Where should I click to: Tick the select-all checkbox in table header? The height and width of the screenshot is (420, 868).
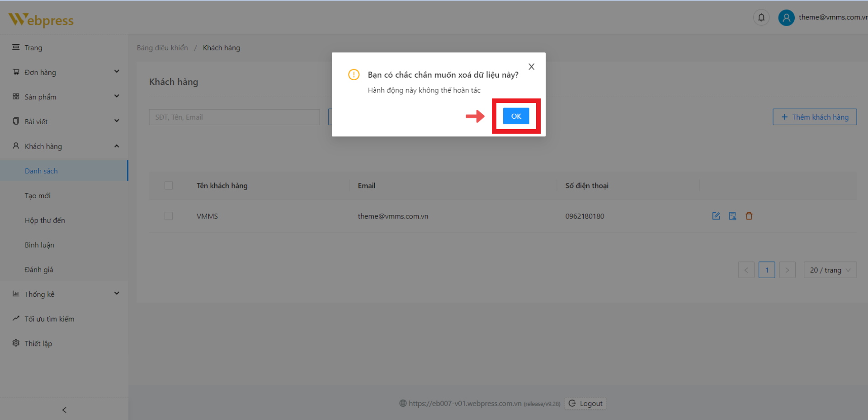(169, 186)
